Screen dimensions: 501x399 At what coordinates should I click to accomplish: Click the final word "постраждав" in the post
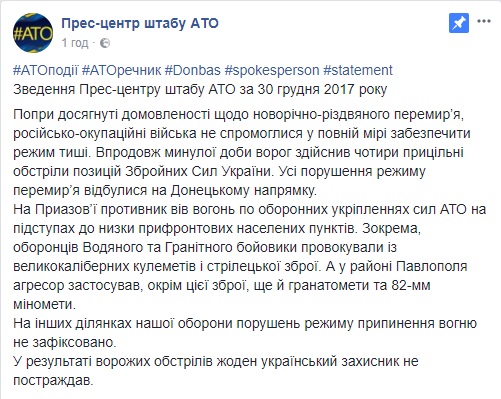[x=51, y=380]
